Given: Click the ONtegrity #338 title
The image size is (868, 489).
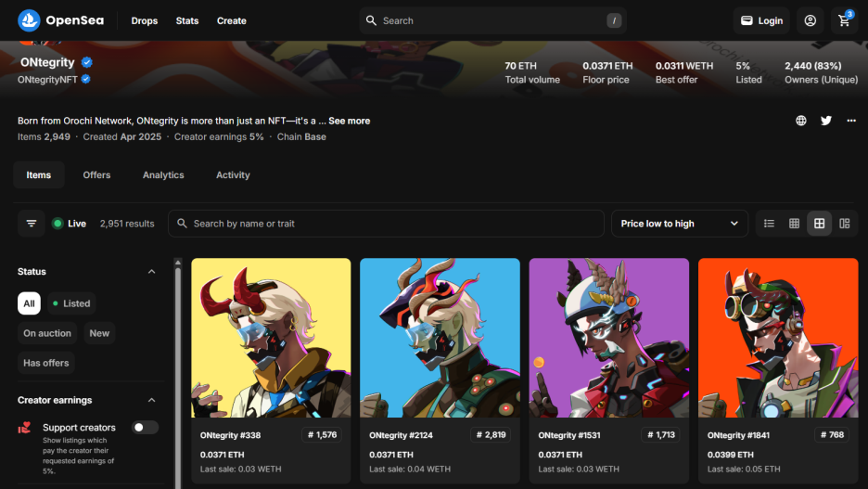Looking at the screenshot, I should click(230, 435).
